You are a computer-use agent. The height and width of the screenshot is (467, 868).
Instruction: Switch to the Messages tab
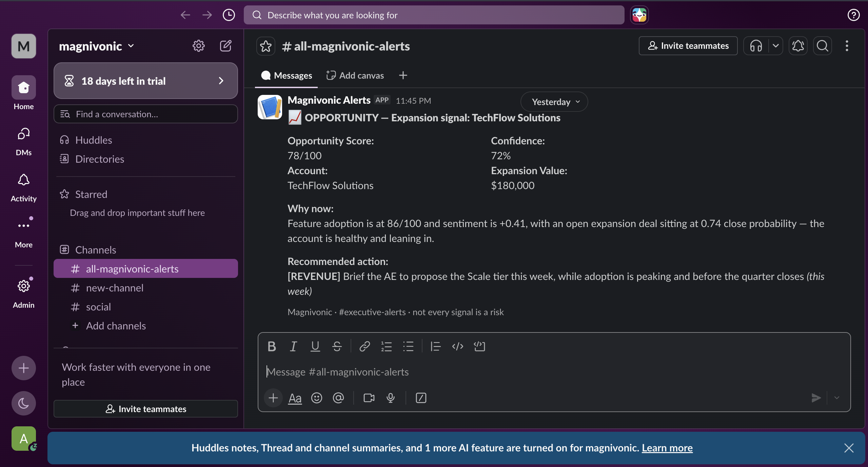286,75
